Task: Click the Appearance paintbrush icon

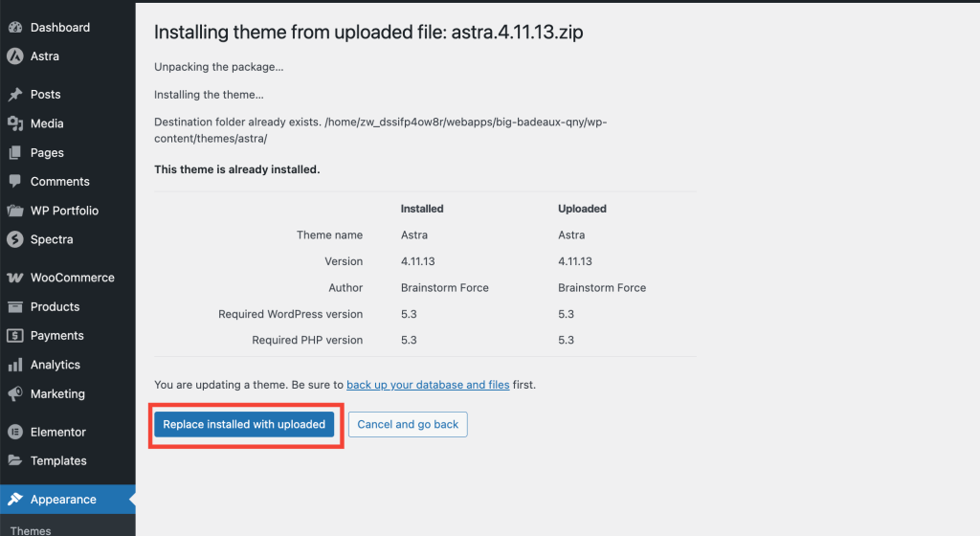Action: click(15, 499)
